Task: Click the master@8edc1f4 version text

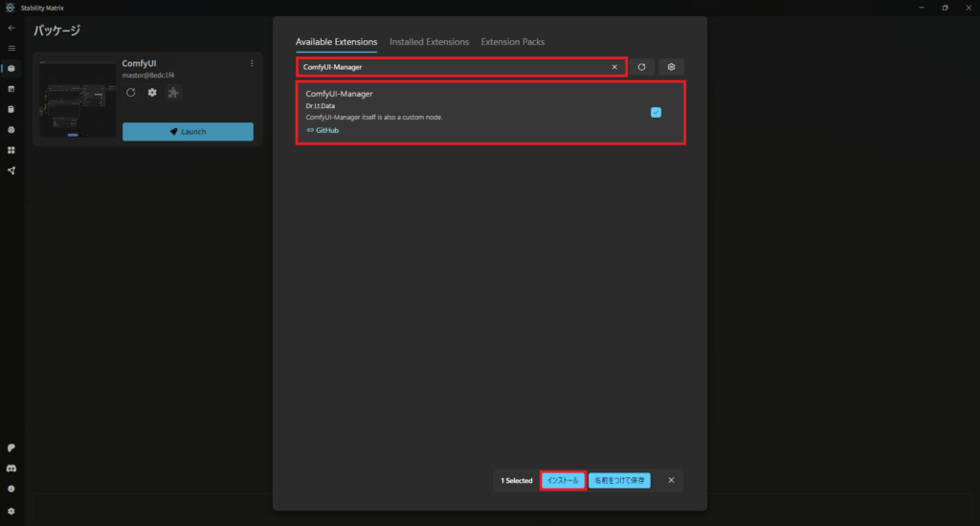Action: [148, 76]
